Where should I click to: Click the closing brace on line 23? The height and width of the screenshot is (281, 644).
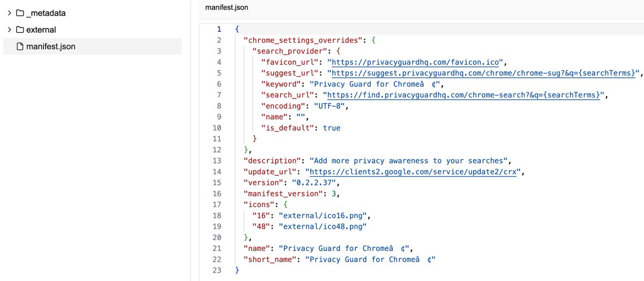click(237, 270)
